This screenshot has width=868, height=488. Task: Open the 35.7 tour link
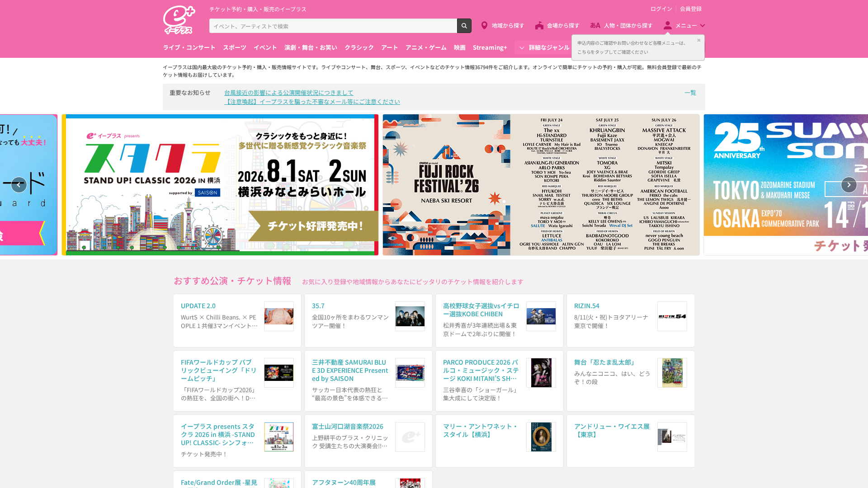[x=318, y=306]
